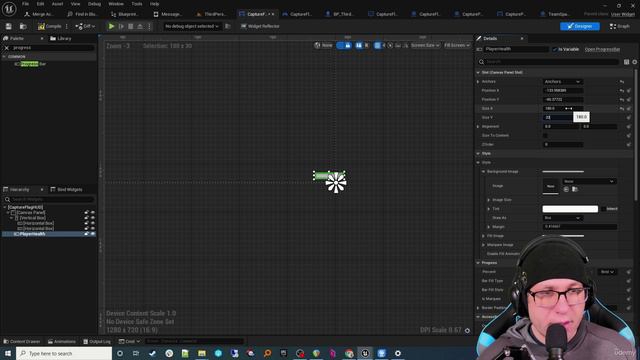Image resolution: width=640 pixels, height=360 pixels.
Task: Open the Fill Screen dropdown
Action: coord(457,45)
